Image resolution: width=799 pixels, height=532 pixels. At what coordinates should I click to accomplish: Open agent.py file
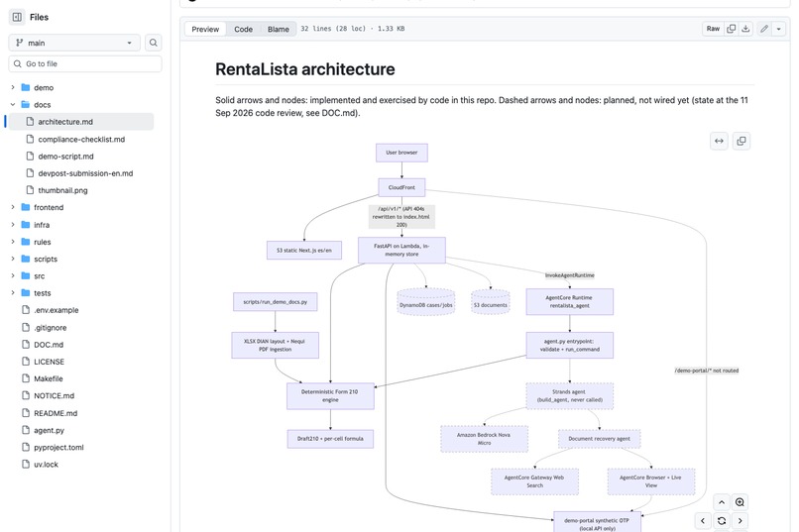(x=49, y=430)
